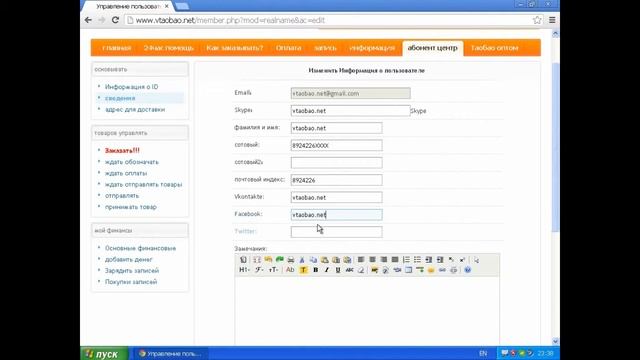Screen dimensions: 640x360
Task: Apply italic formatting in editor
Action: [327, 270]
